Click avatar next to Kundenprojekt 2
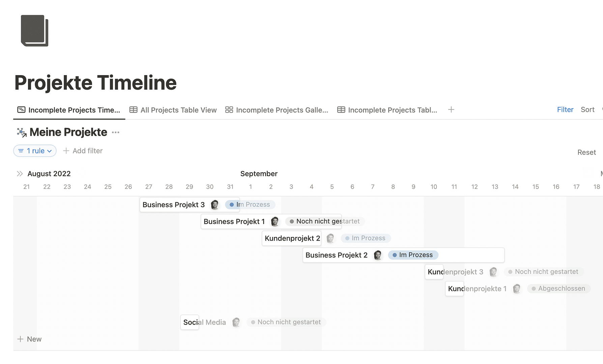This screenshot has height=364, width=603. [331, 238]
